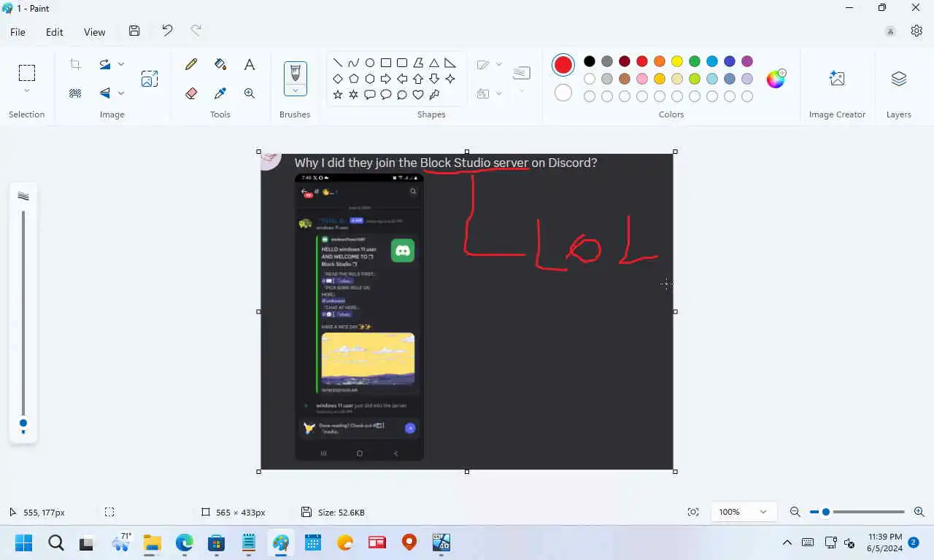Click the zoom slider in status bar
Image resolution: width=934 pixels, height=560 pixels.
[857, 512]
